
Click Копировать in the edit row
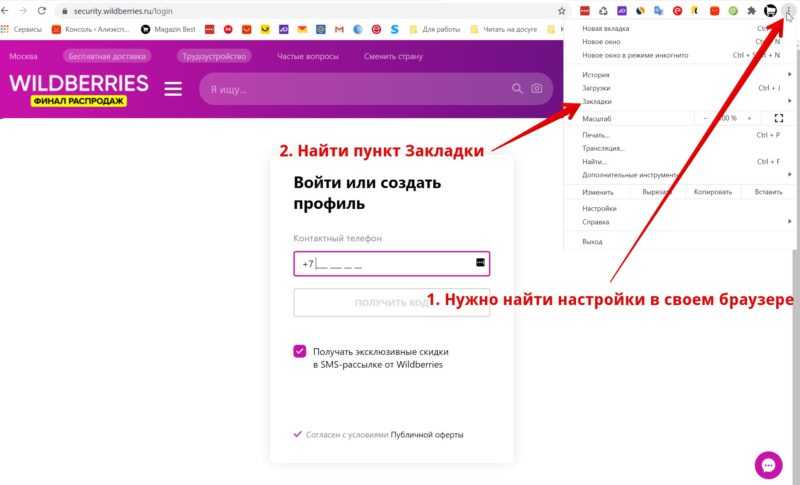pos(713,192)
